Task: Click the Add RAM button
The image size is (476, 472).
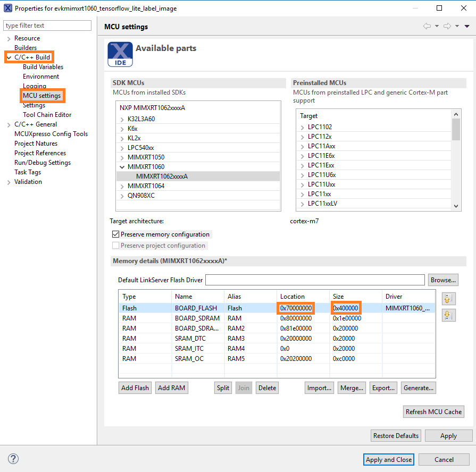Action: point(171,387)
